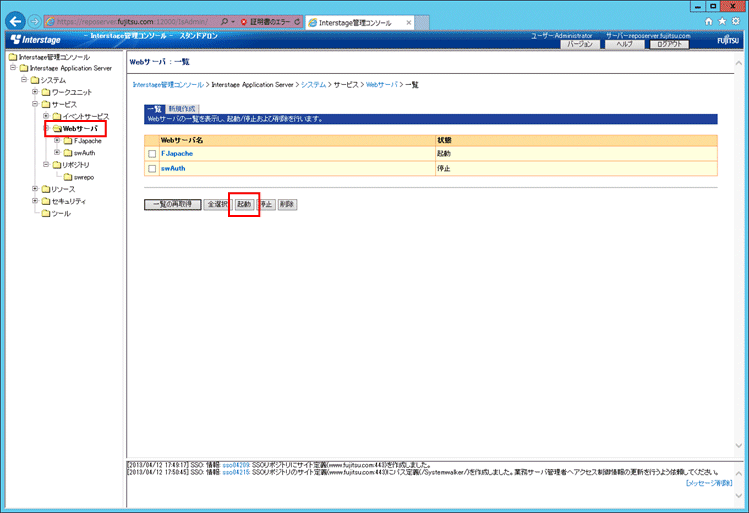Collapse the リポジトリ tree node
This screenshot has width=749, height=513.
pyautogui.click(x=46, y=164)
